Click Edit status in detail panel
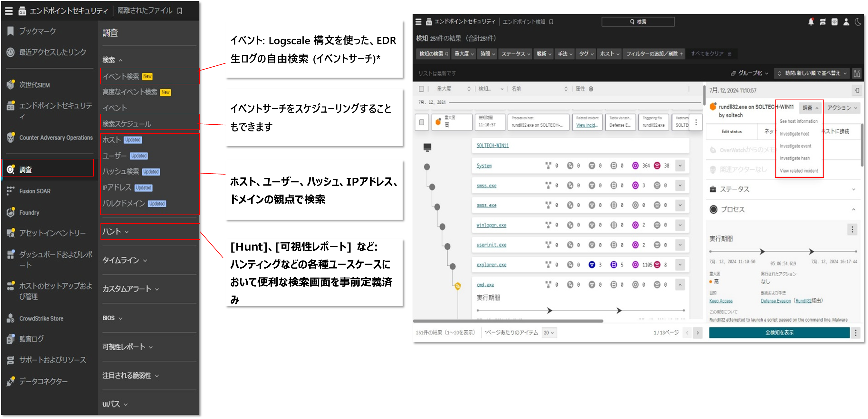The height and width of the screenshot is (419, 868). coord(731,132)
